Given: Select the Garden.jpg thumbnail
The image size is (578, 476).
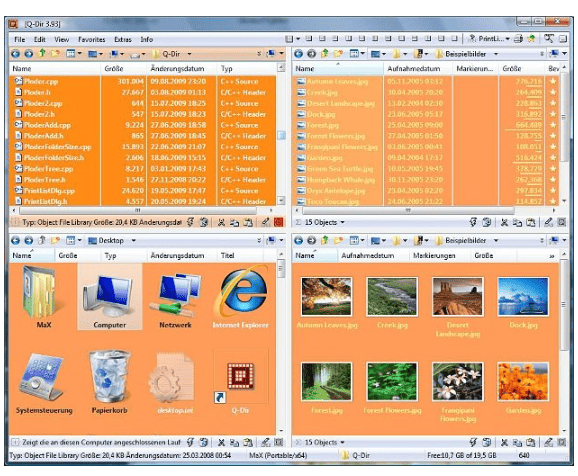Looking at the screenshot, I should pos(523,387).
